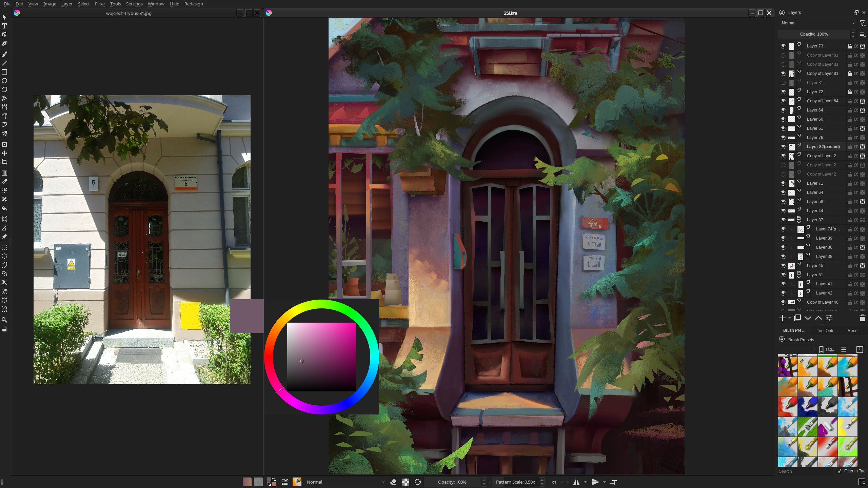Switch to the Tool Options tab
Screen dimensions: 868x488
tap(826, 330)
